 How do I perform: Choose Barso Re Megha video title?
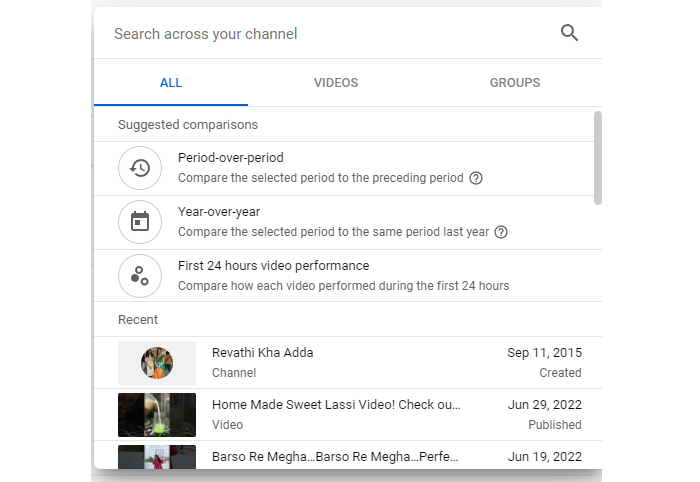(x=336, y=457)
